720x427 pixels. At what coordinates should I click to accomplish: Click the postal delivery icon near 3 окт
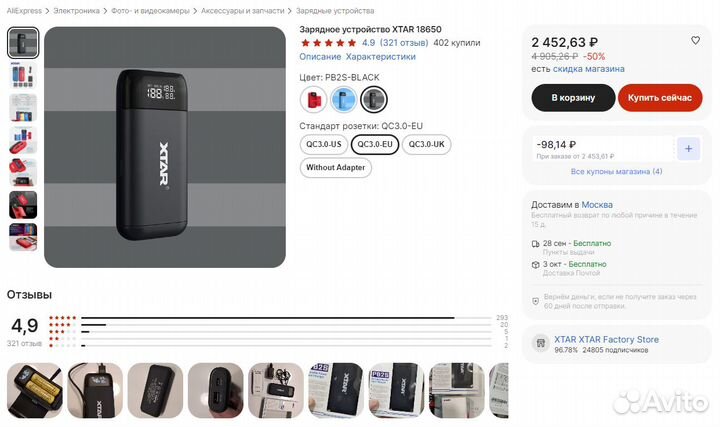click(537, 267)
